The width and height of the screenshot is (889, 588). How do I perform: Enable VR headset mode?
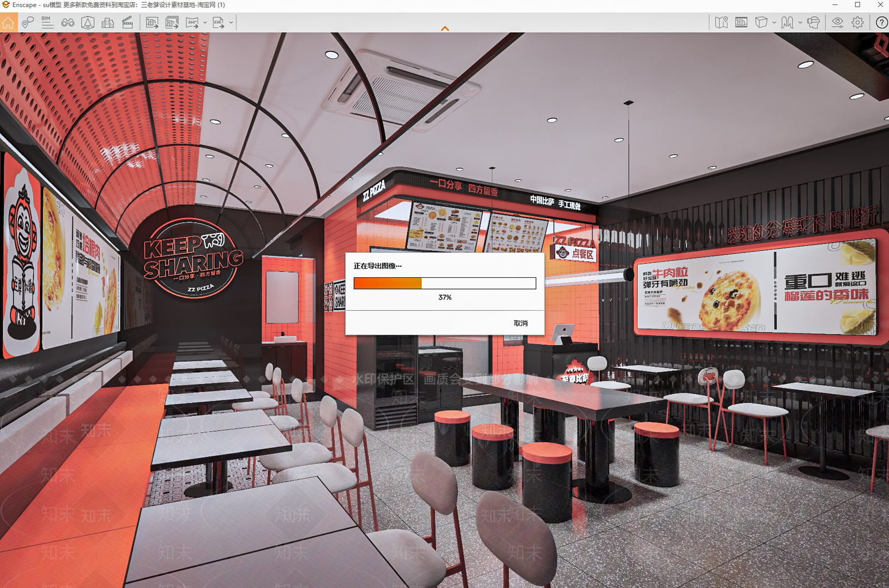click(813, 23)
